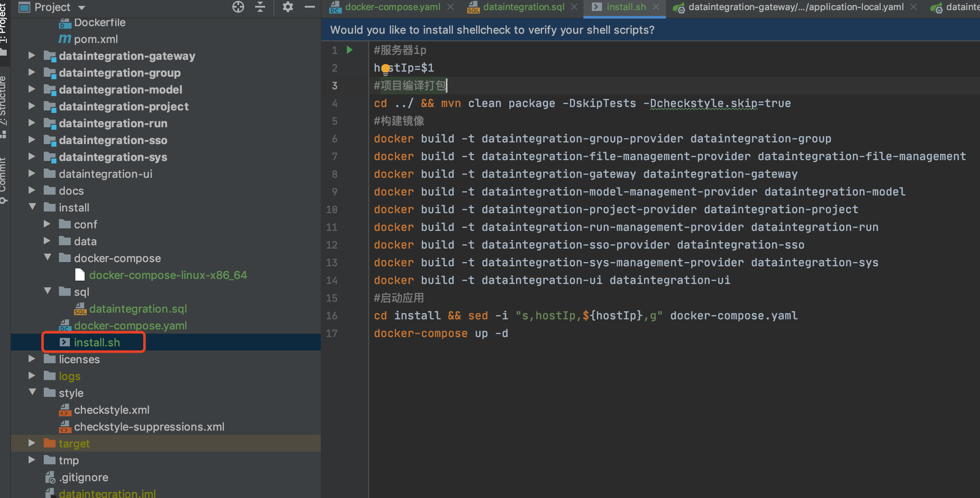Click the shell script icon on install.sh tab
980x498 pixels.
pos(597,7)
